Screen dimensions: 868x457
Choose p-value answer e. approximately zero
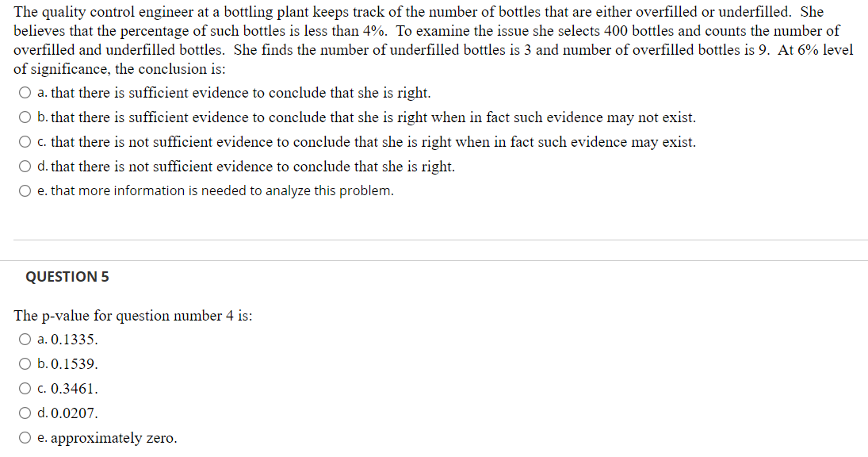[x=25, y=438]
